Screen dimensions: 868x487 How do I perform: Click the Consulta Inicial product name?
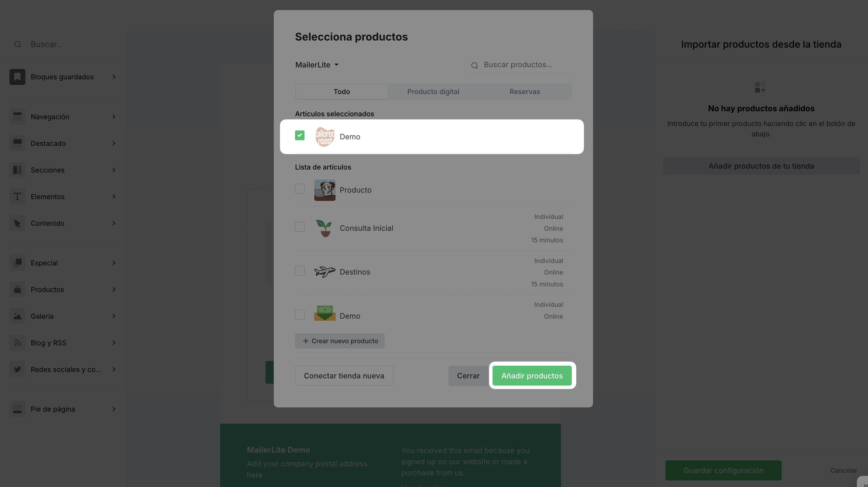[x=366, y=228]
